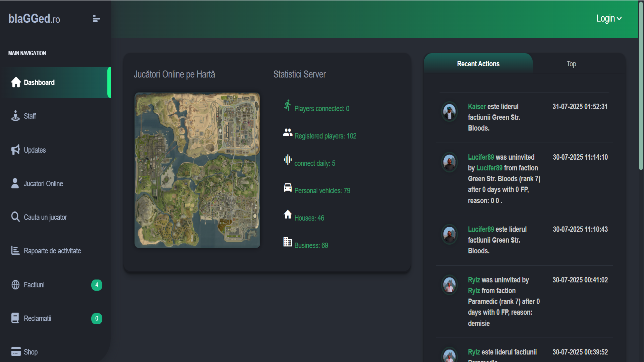Click the Factiuni globe icon
The width and height of the screenshot is (644, 362).
[x=15, y=285]
